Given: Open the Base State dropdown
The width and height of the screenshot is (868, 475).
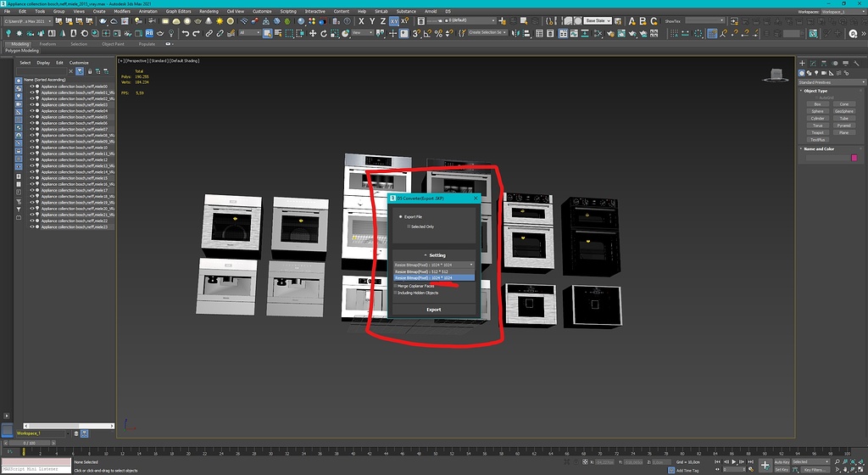Looking at the screenshot, I should pos(598,20).
